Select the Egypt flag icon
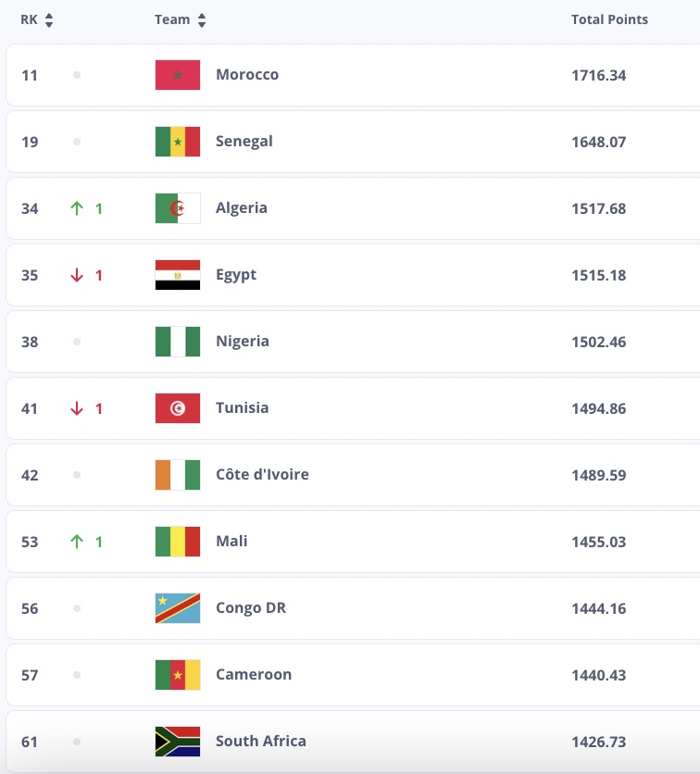 coord(178,275)
